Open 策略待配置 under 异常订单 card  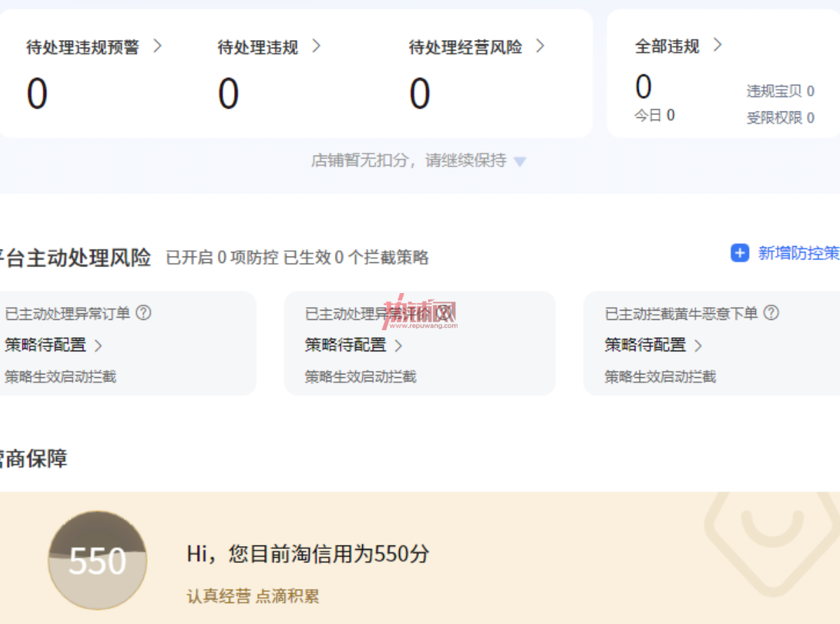coord(53,345)
